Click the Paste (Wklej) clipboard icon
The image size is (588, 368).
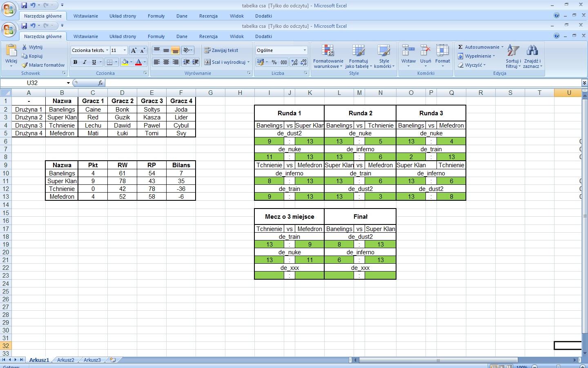click(11, 51)
